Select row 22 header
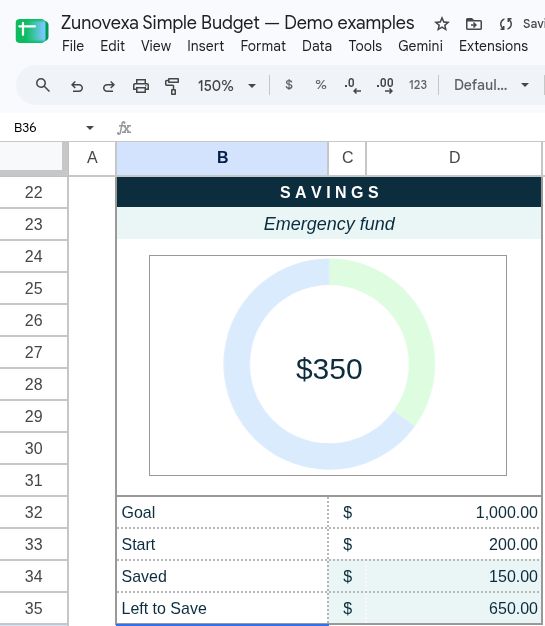The image size is (545, 626). (34, 192)
